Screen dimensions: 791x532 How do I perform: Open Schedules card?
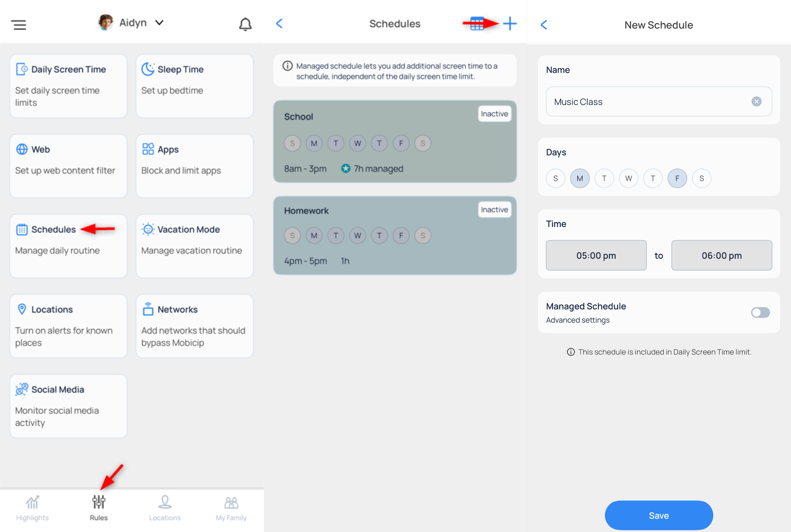pyautogui.click(x=68, y=246)
